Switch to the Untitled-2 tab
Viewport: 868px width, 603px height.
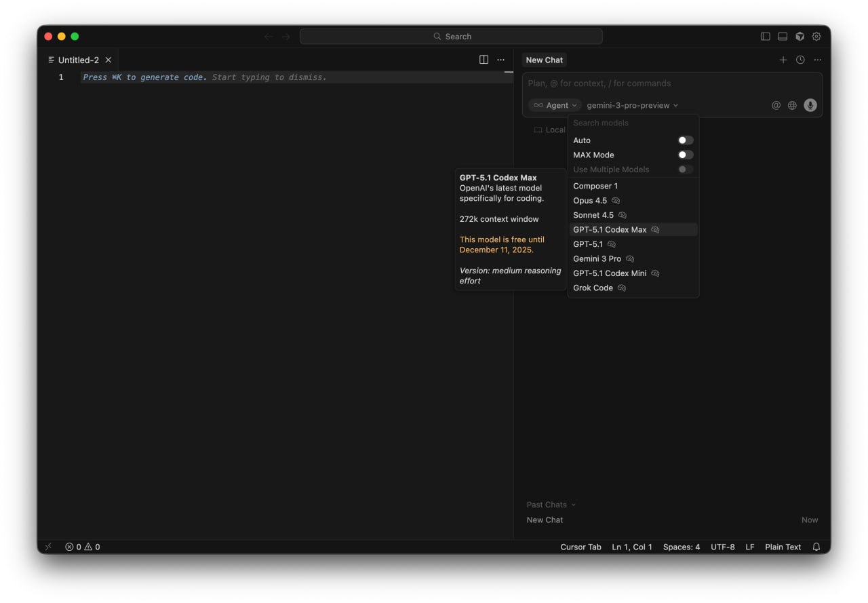click(x=78, y=60)
